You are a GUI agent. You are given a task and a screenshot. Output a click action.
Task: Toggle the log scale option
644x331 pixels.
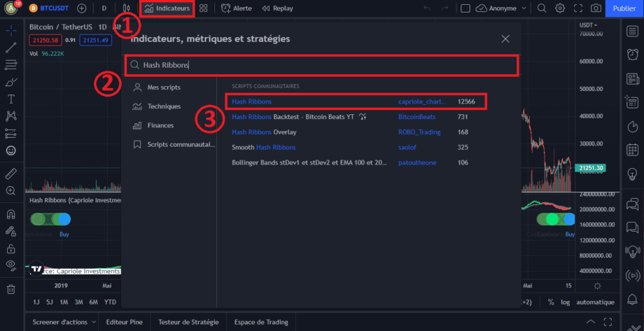click(x=566, y=302)
